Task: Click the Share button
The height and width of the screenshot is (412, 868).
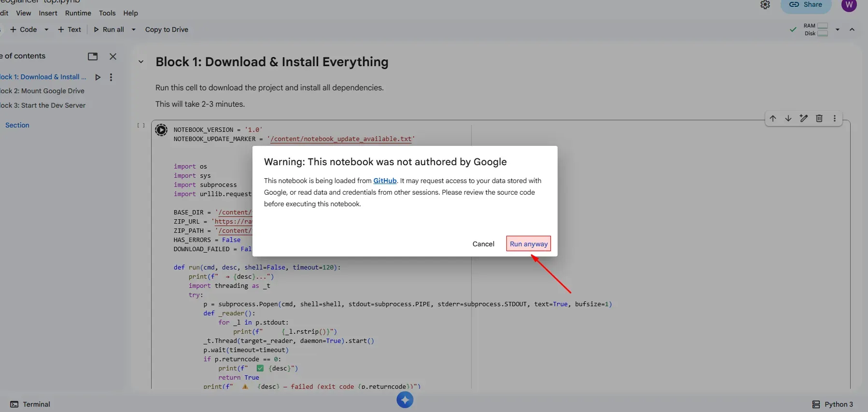Action: [806, 5]
